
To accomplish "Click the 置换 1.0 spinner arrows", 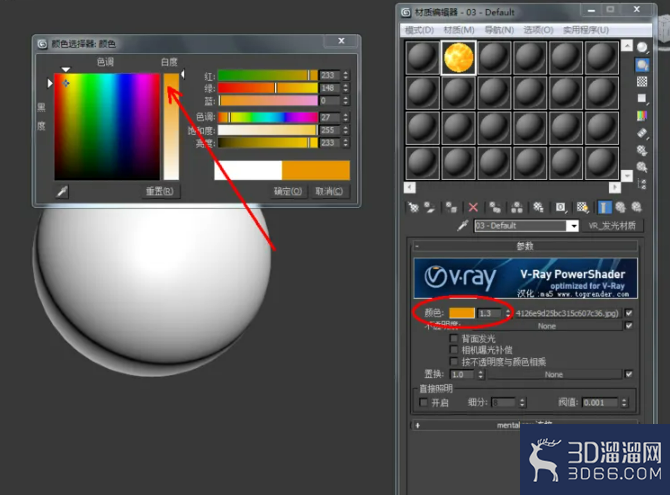I will click(x=481, y=374).
